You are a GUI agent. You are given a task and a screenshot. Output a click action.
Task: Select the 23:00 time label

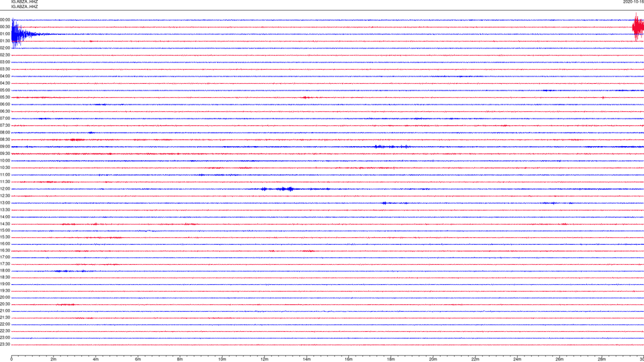pos(5,338)
